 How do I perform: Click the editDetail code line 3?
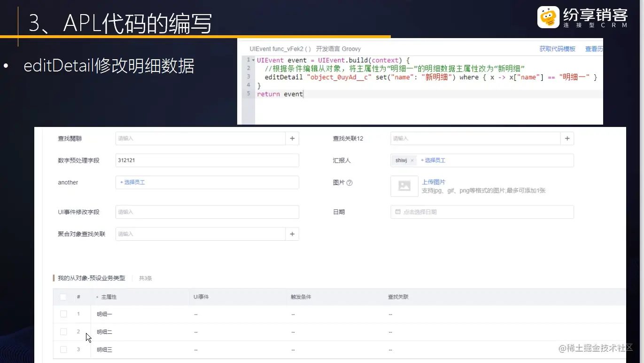coord(431,77)
